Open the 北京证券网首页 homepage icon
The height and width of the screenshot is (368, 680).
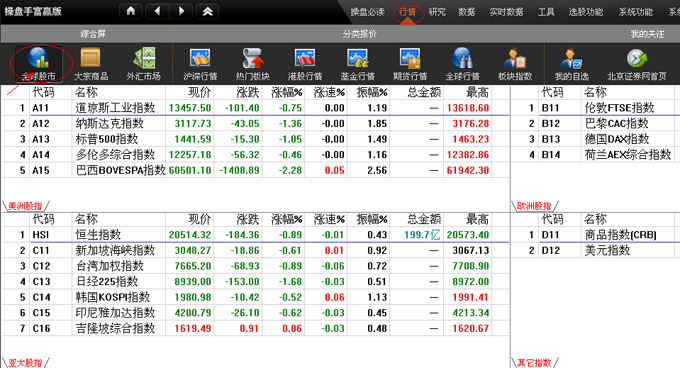[637, 65]
